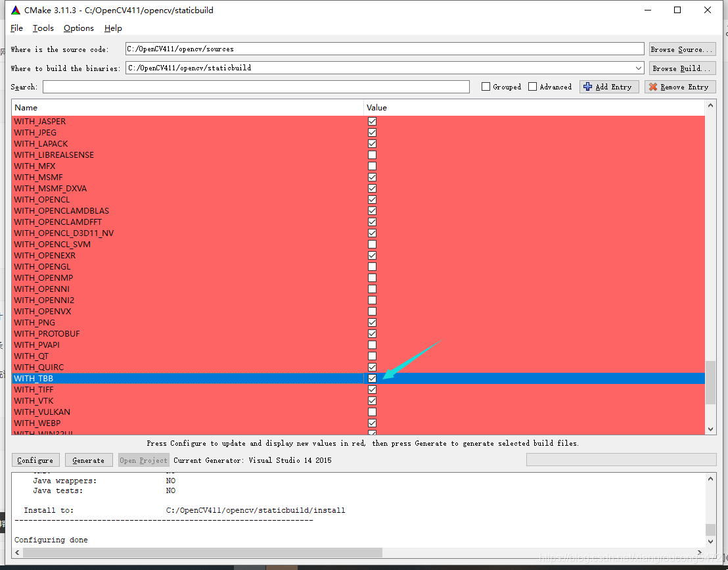Open the Options menu
This screenshot has width=728, height=570.
click(78, 28)
